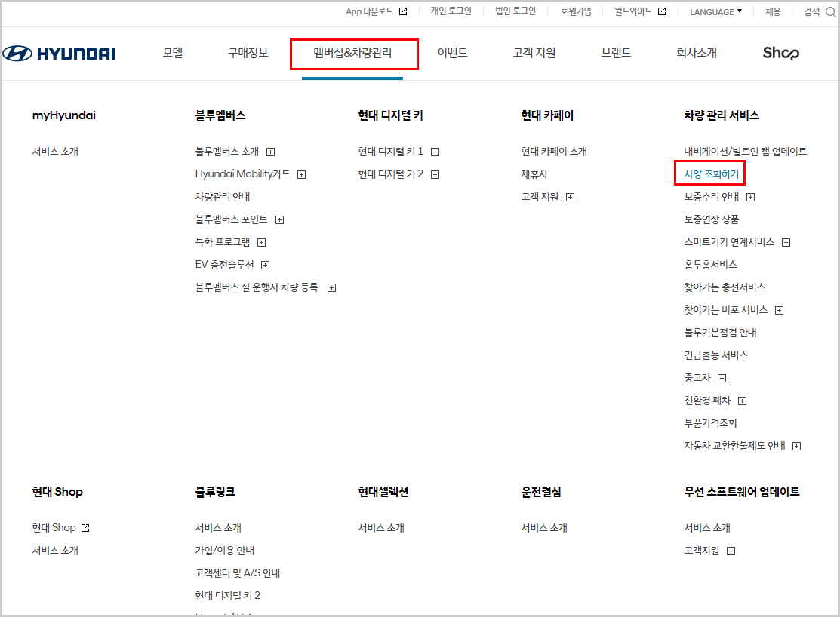Click the Shop wordmark in the navigation bar
Image resolution: width=840 pixels, height=617 pixels.
(781, 54)
